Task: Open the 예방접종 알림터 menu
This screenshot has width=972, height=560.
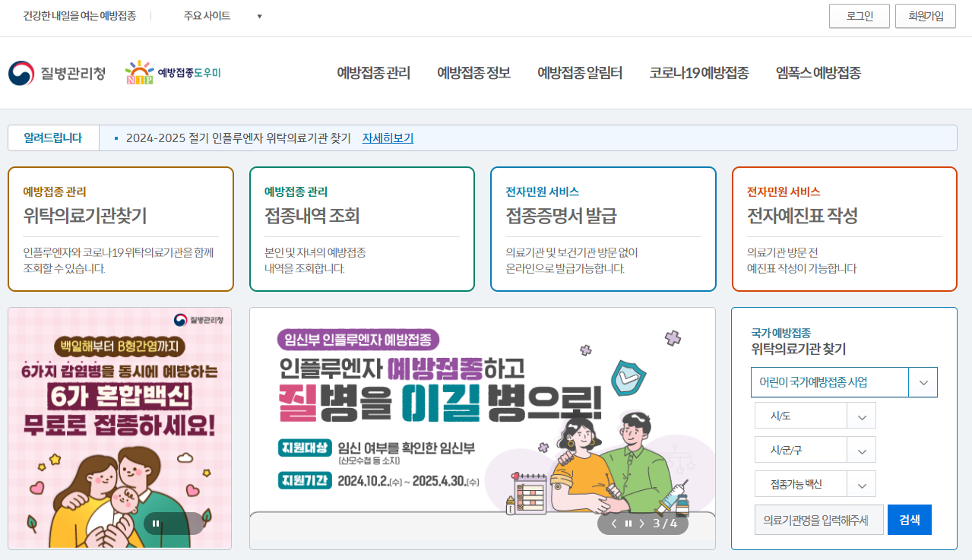Action: pyautogui.click(x=580, y=74)
